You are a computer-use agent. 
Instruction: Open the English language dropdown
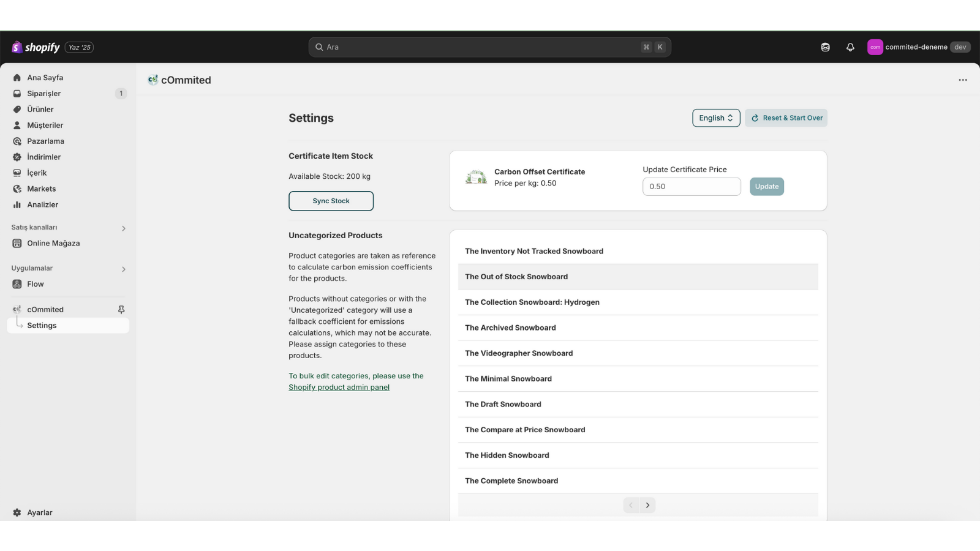[x=716, y=118]
